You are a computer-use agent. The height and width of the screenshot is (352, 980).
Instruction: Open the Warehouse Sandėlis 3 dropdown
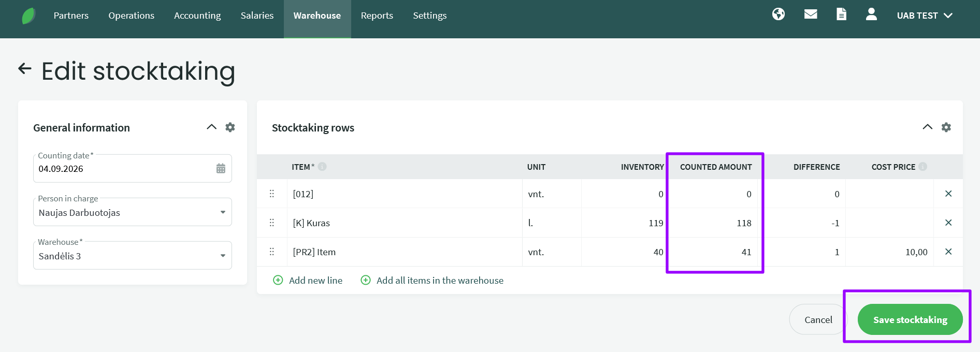[133, 256]
